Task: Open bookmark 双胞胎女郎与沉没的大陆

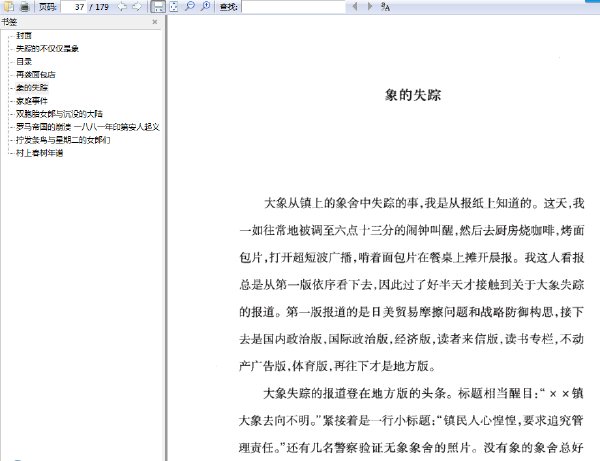Action: tap(59, 114)
